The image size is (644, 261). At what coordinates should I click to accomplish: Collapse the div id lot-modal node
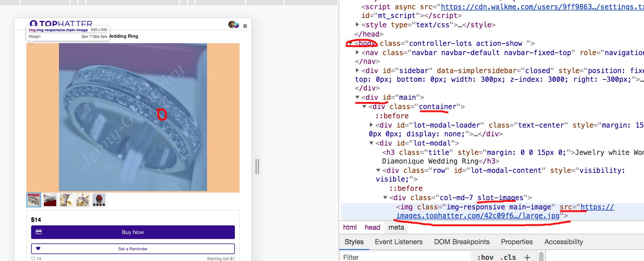click(x=371, y=143)
